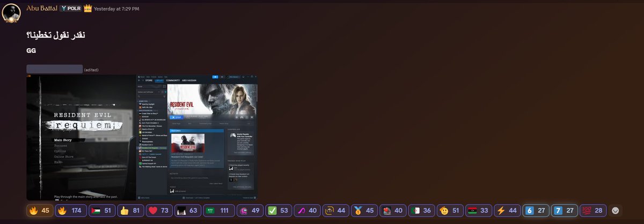Click the custom emoji reaction counting 44

[x=336, y=211]
